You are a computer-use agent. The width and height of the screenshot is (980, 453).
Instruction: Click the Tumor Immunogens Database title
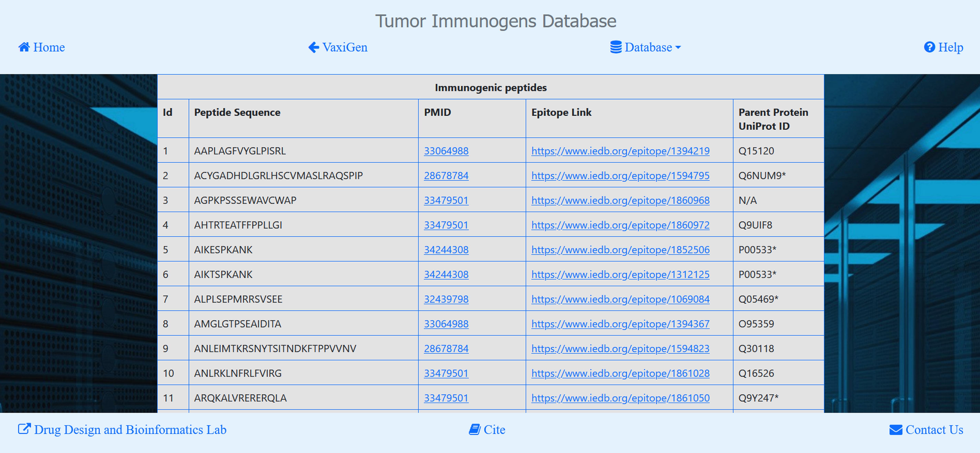tap(496, 21)
